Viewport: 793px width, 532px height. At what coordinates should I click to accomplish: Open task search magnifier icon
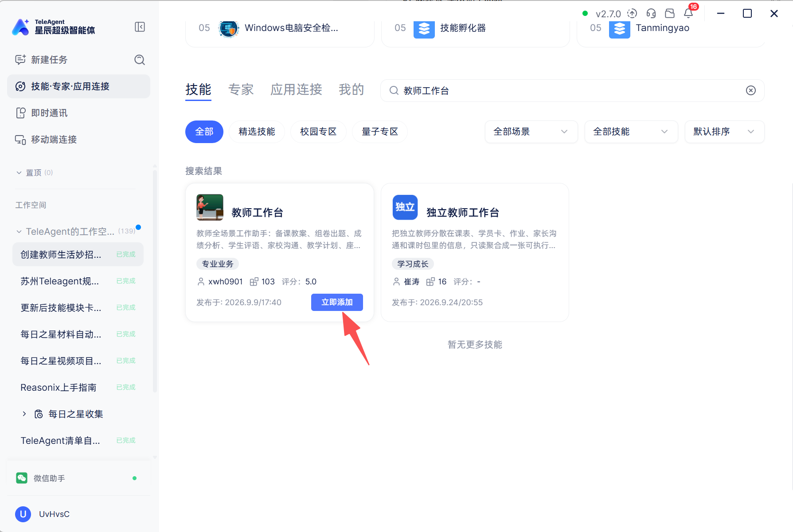tap(140, 60)
